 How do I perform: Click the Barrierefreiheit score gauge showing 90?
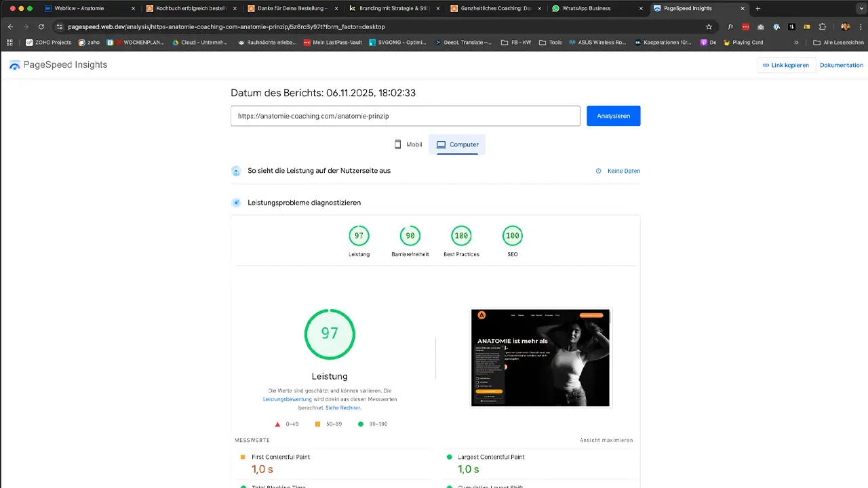[x=410, y=235]
